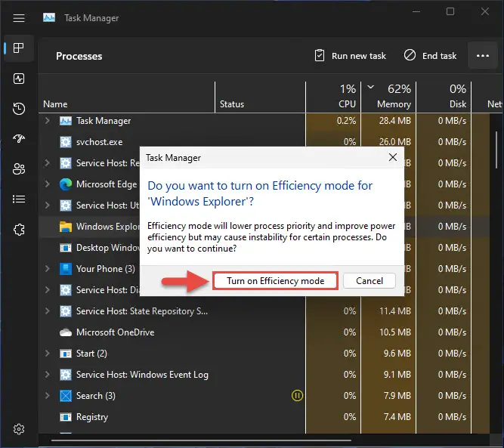504x448 pixels.
Task: Minimize the Task Manager window
Action: (416, 12)
